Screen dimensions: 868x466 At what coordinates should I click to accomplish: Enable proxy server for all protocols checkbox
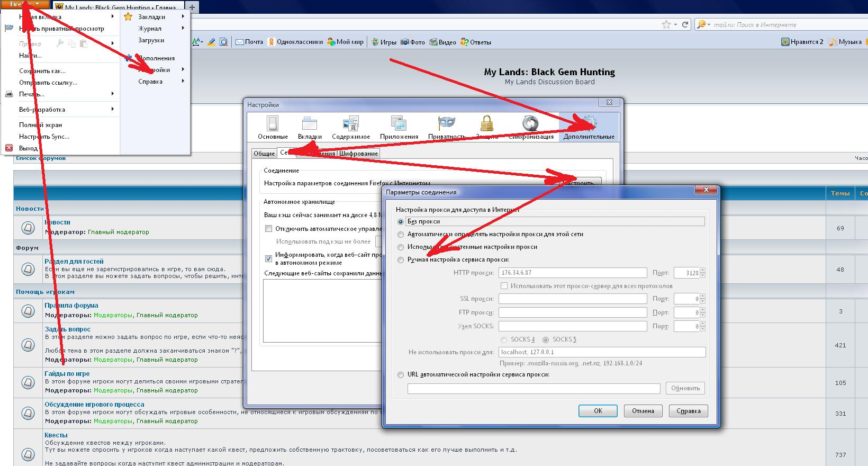tap(504, 286)
